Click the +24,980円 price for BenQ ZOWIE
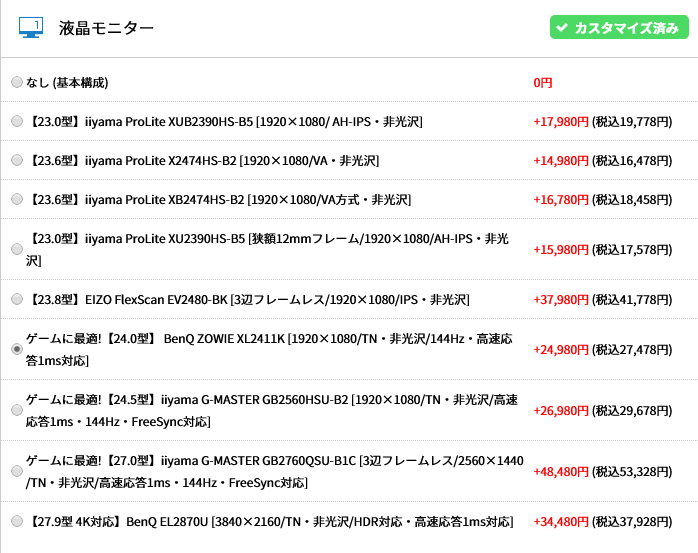The image size is (698, 553). click(x=560, y=349)
